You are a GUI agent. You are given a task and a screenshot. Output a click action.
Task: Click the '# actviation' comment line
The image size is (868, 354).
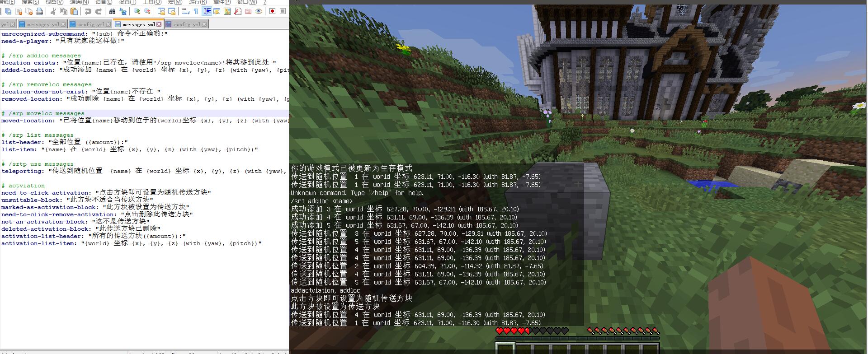pyautogui.click(x=23, y=186)
